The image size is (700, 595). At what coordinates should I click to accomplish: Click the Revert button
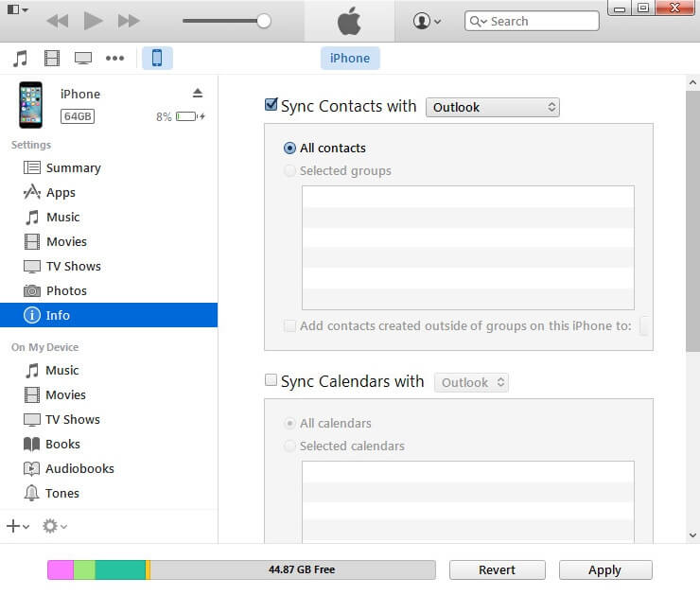pos(498,570)
